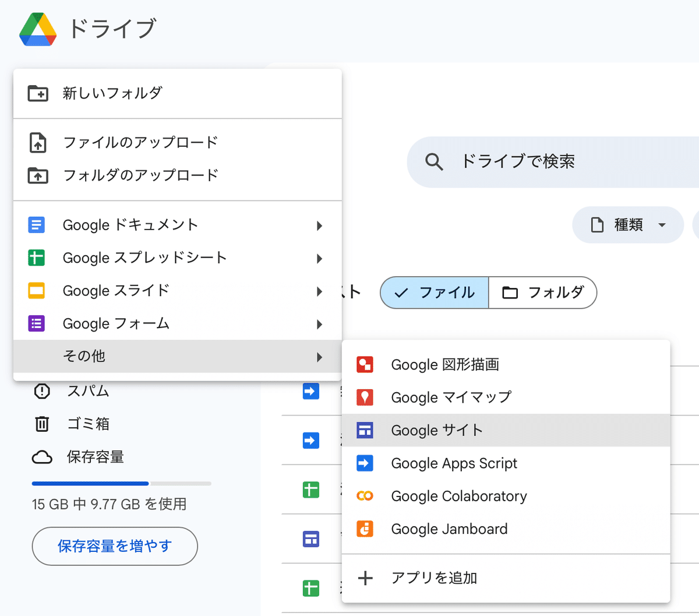Select Google Jamboard in submenu
Viewport: 699px width, 616px height.
(x=506, y=529)
